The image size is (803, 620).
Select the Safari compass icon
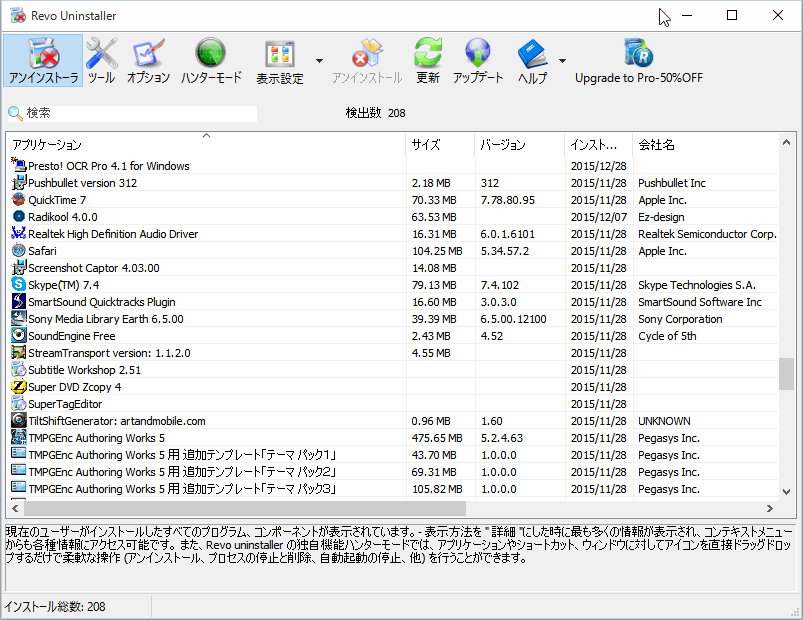[x=18, y=250]
